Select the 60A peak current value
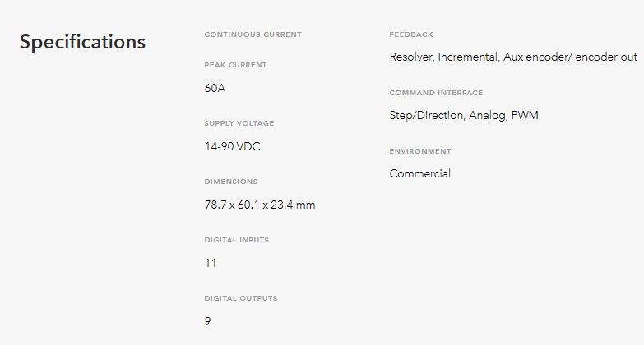Screen dimensions: 644x345 (x=215, y=88)
